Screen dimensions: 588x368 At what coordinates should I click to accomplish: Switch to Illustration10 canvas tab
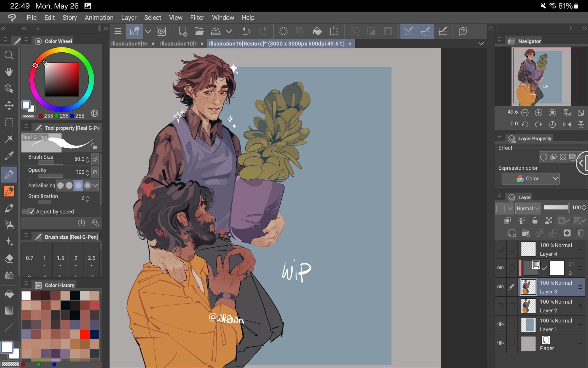pos(182,44)
